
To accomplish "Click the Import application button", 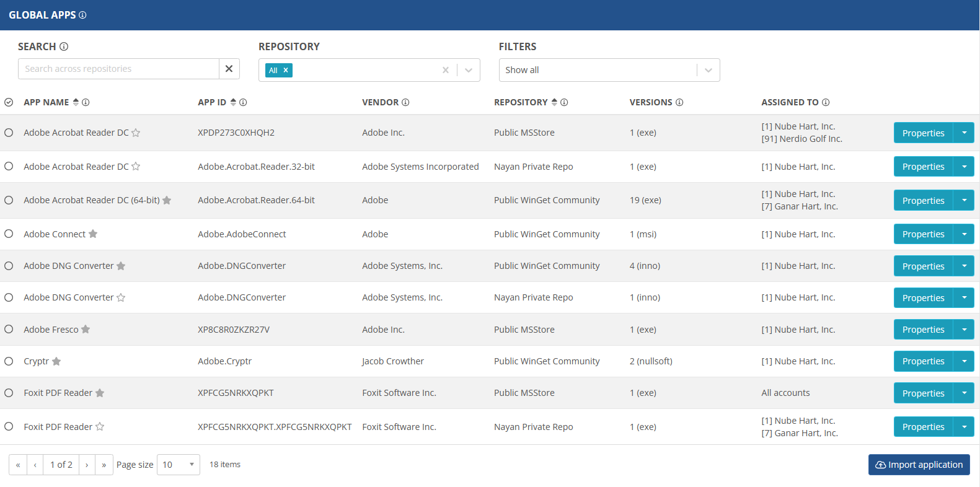I will pyautogui.click(x=919, y=465).
